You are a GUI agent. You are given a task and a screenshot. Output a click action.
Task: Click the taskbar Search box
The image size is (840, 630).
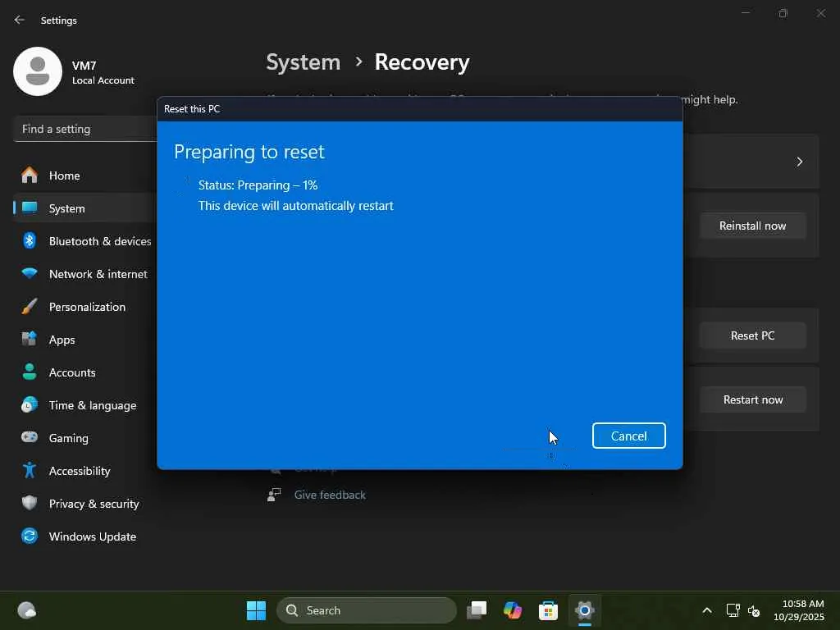pyautogui.click(x=367, y=610)
